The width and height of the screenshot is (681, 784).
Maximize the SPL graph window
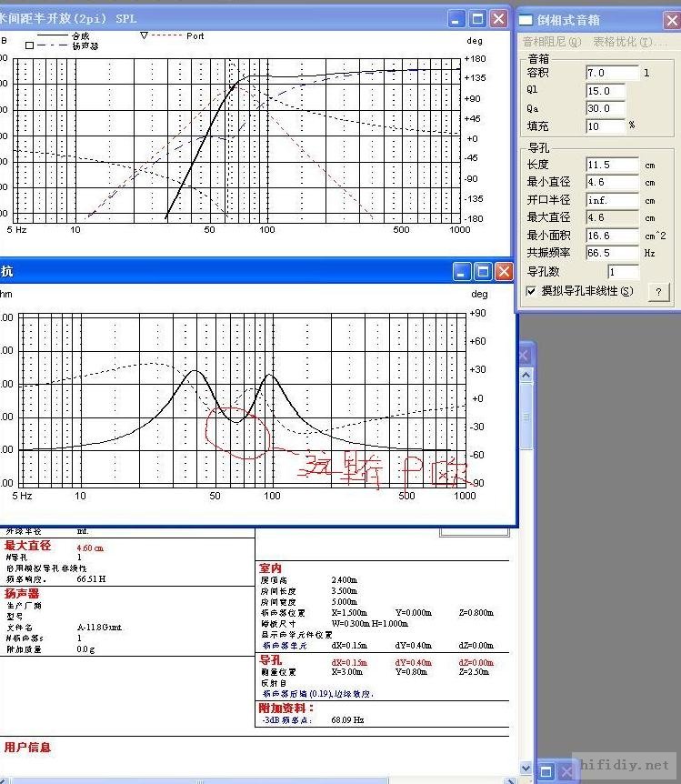pos(478,18)
